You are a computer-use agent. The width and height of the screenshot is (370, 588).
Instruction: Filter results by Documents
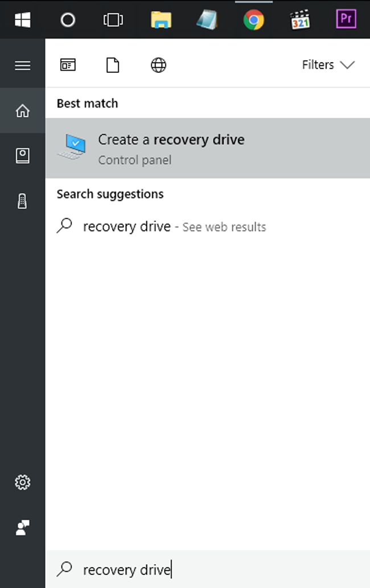113,65
